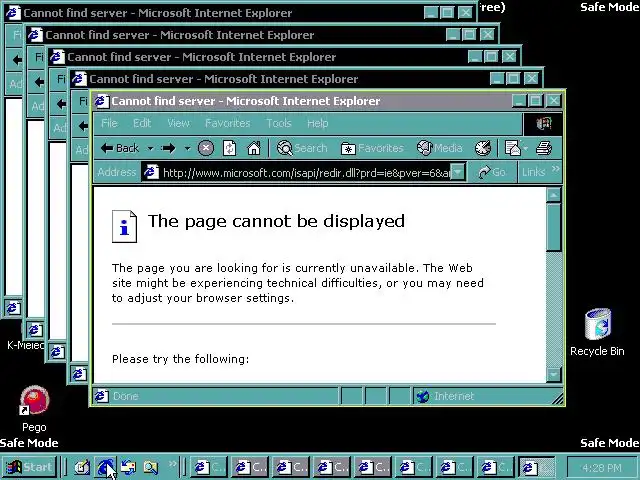640x480 pixels.
Task: Open the View menu
Action: [x=178, y=123]
